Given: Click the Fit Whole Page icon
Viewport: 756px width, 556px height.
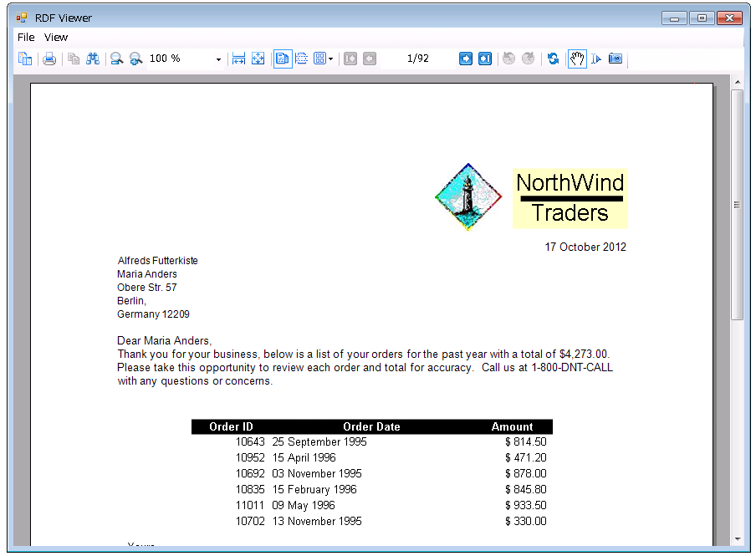Looking at the screenshot, I should point(258,59).
